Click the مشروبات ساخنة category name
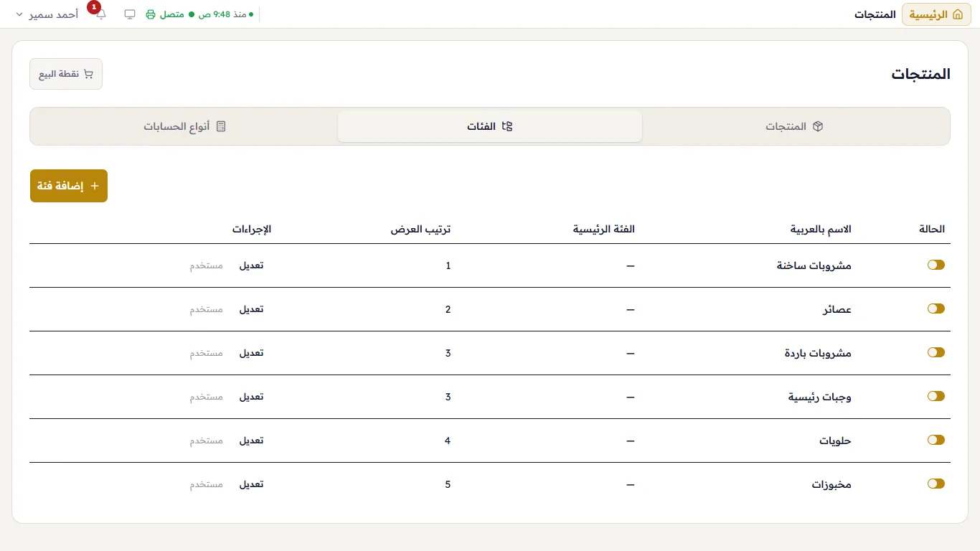Screen dimensions: 980x551 pos(814,265)
